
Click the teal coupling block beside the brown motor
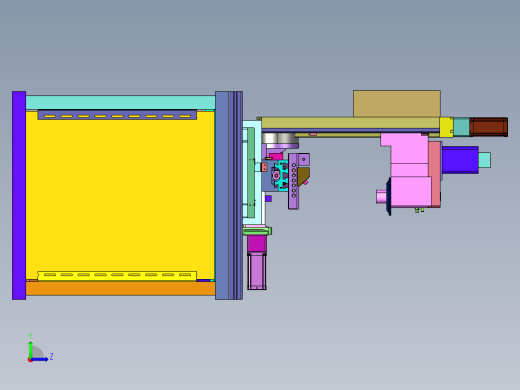coord(461,127)
